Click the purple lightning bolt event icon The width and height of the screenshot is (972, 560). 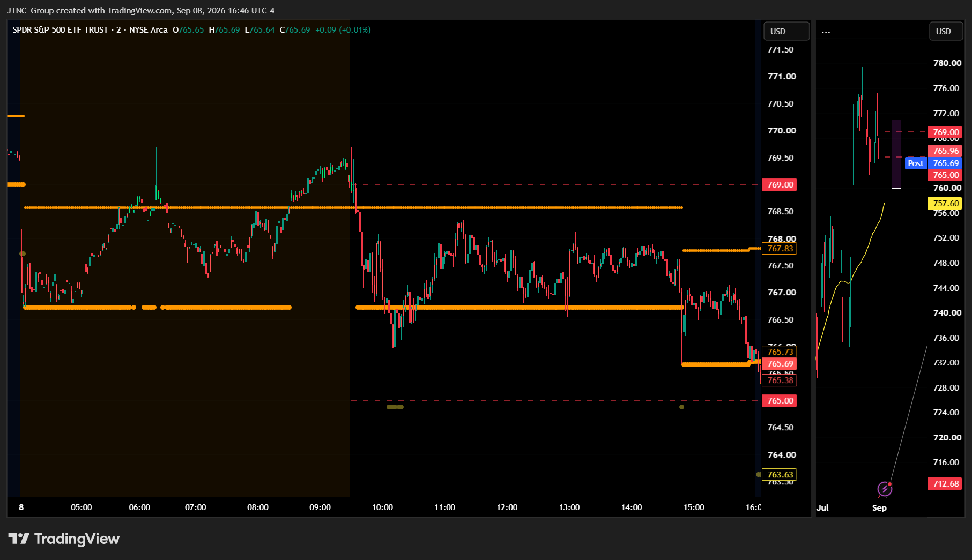click(x=884, y=489)
